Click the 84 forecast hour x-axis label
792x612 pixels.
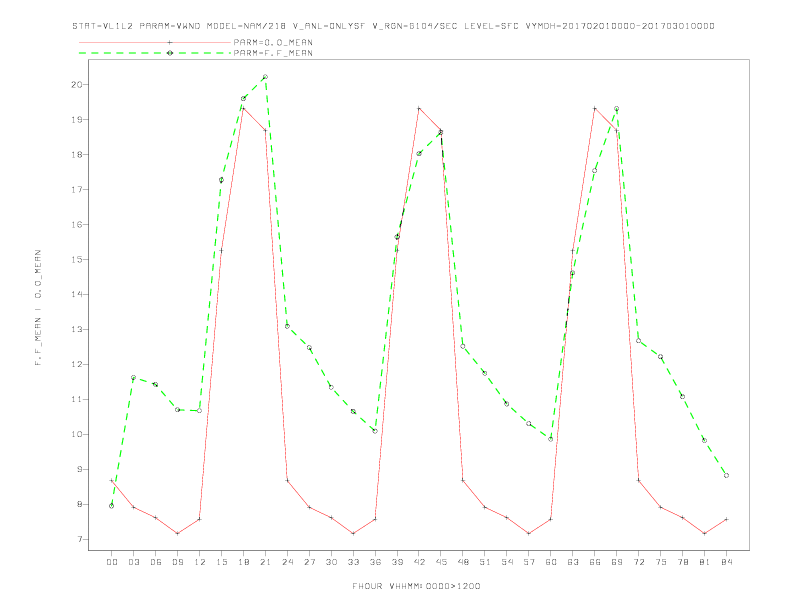[726, 562]
